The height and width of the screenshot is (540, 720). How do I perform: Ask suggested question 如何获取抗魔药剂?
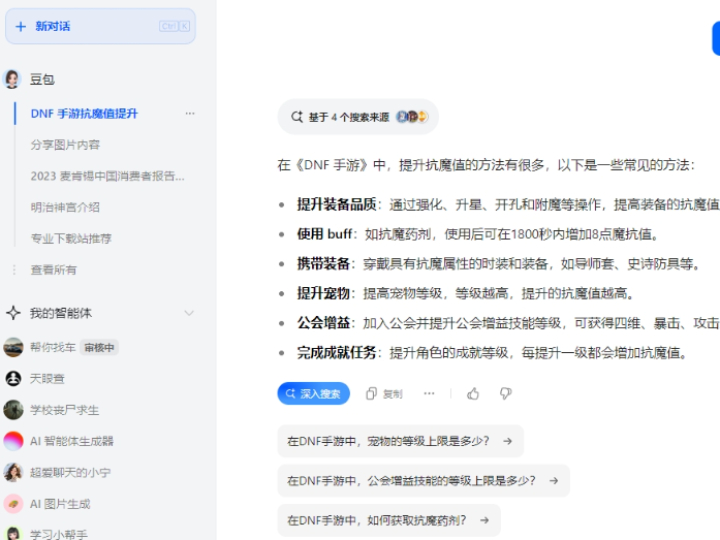click(x=389, y=520)
